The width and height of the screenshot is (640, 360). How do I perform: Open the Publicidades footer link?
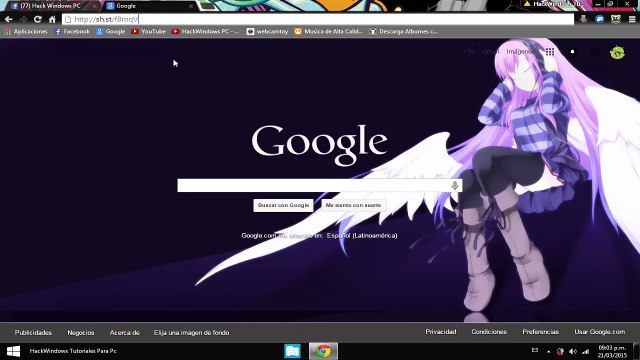pyautogui.click(x=33, y=333)
